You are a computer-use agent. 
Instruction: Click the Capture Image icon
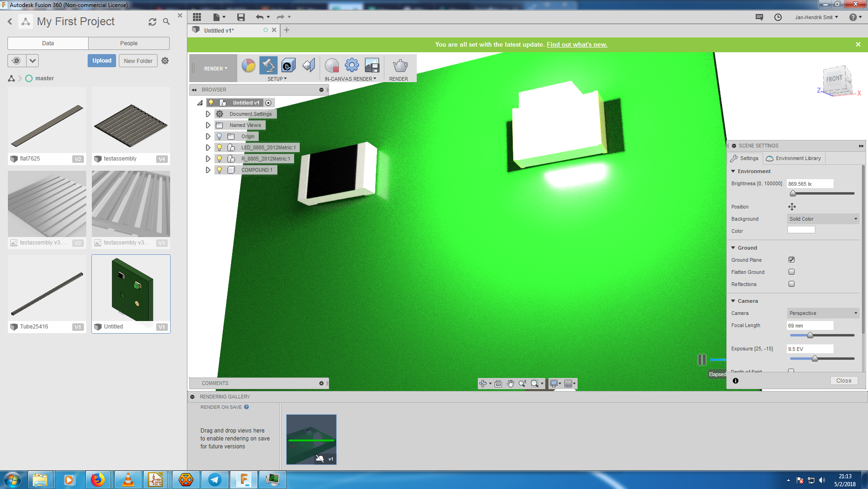pos(372,65)
